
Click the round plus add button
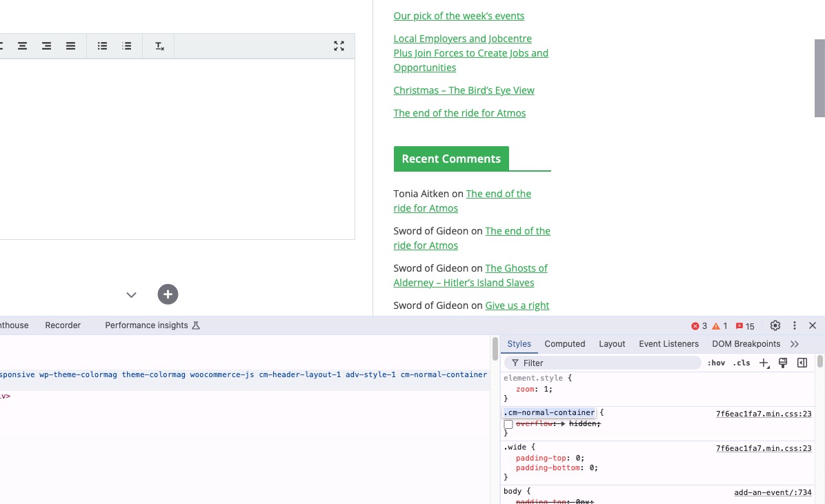tap(168, 294)
